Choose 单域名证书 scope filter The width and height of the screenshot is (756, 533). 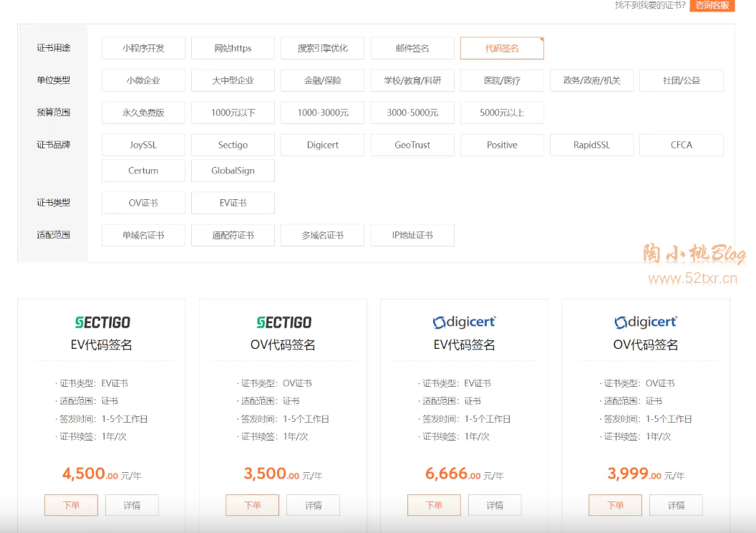(143, 236)
